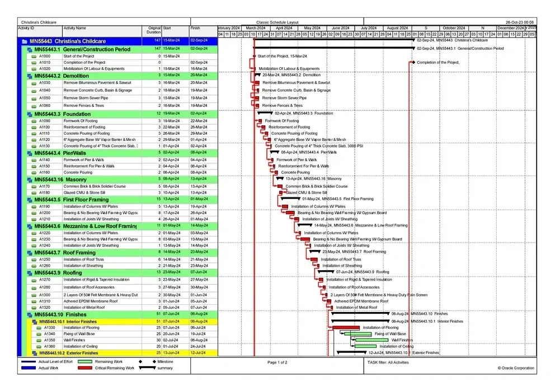The width and height of the screenshot is (555, 392).
Task: Select the A1320 Installation of Metal Roof row
Action: point(123,308)
